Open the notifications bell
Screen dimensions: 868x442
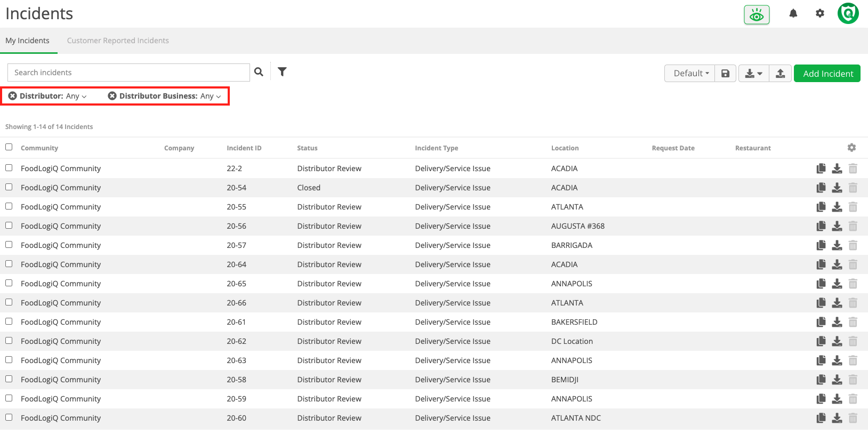pyautogui.click(x=793, y=13)
